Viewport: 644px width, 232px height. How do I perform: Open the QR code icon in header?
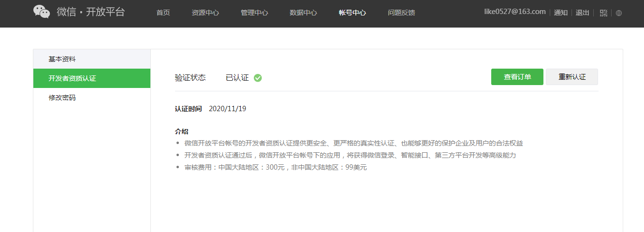click(x=603, y=13)
